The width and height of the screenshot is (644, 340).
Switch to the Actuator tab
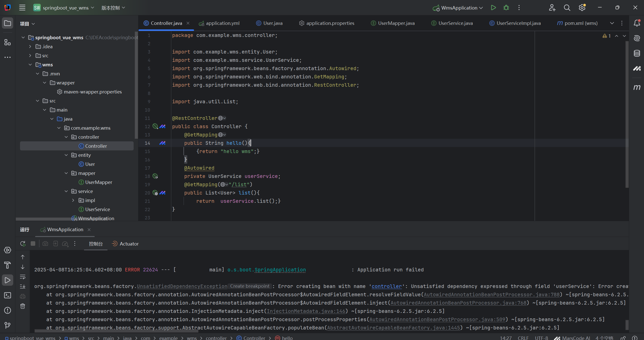coord(129,244)
